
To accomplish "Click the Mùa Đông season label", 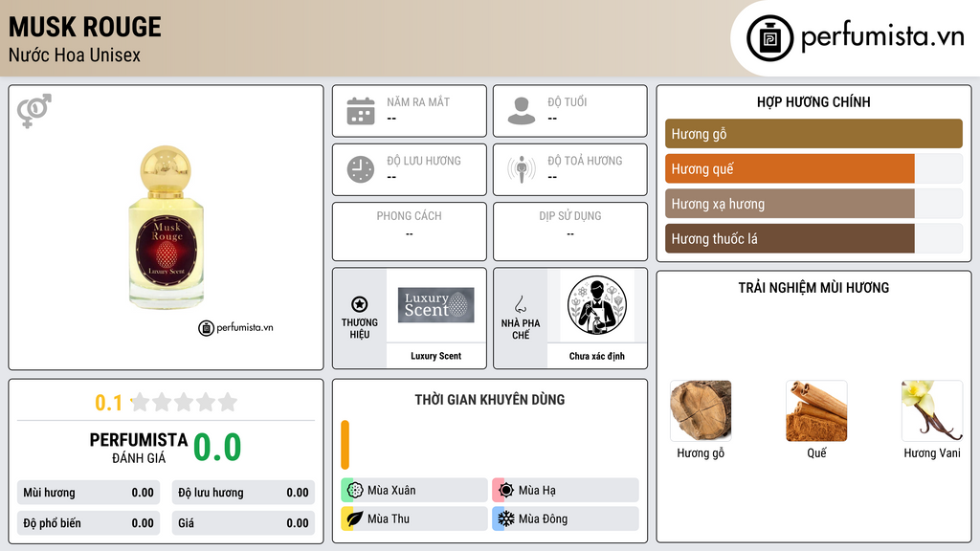I will click(x=543, y=518).
